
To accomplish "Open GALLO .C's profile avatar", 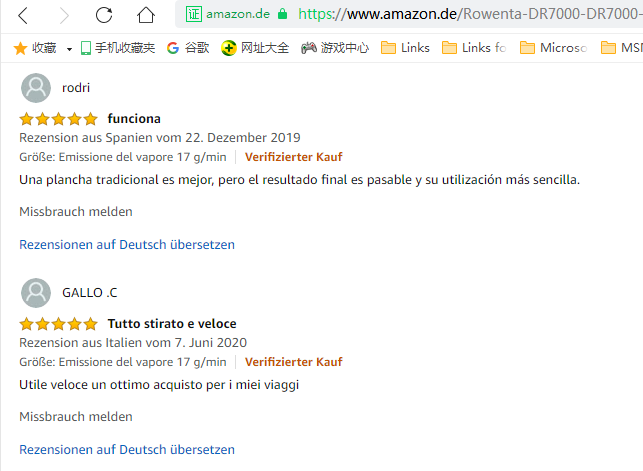I will point(36,293).
